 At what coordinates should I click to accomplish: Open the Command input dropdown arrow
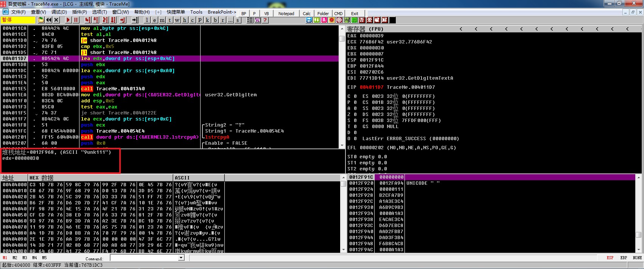click(x=181, y=258)
